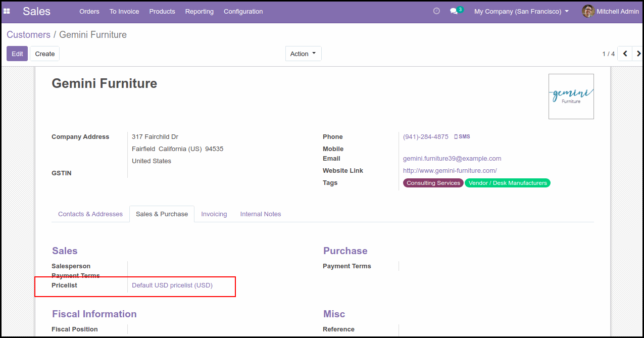Open the Orders menu

(x=89, y=11)
